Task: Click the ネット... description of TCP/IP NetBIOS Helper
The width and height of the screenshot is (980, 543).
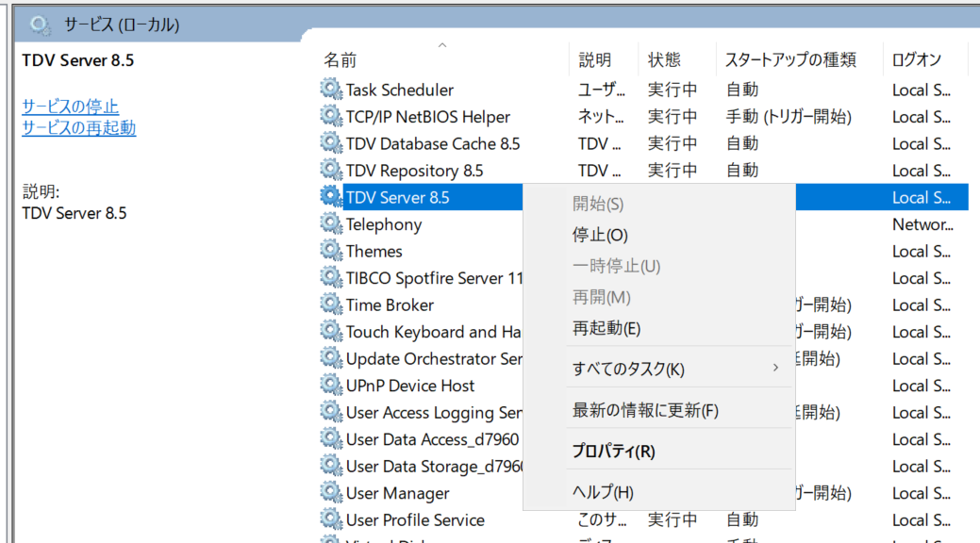Action: [601, 117]
